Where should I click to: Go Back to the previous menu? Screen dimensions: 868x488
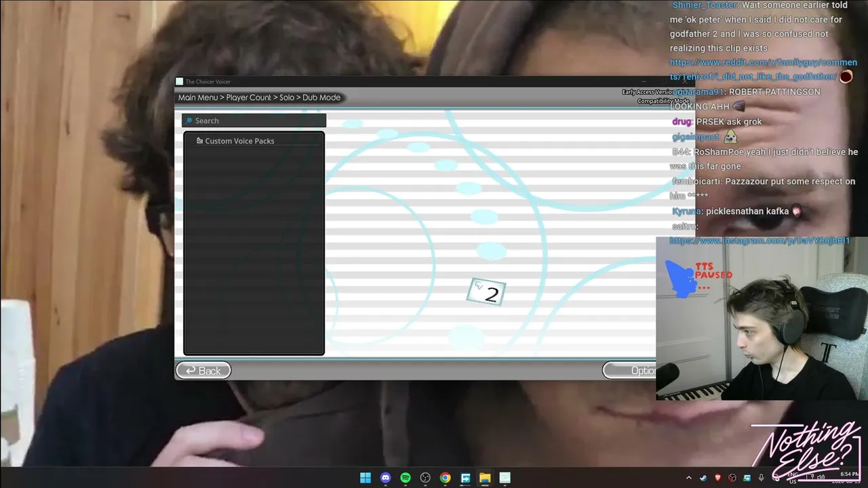coord(203,370)
